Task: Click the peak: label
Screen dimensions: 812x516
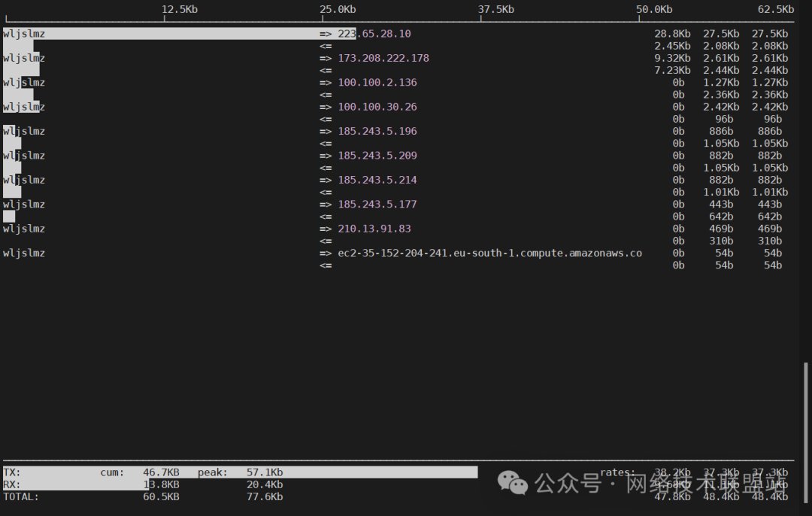Action: coord(213,472)
